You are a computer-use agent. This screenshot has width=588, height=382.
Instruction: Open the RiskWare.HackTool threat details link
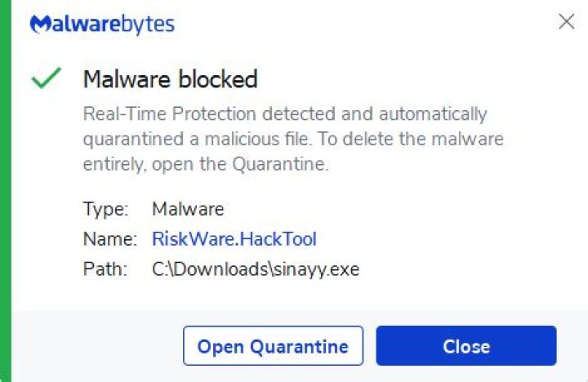coord(234,239)
